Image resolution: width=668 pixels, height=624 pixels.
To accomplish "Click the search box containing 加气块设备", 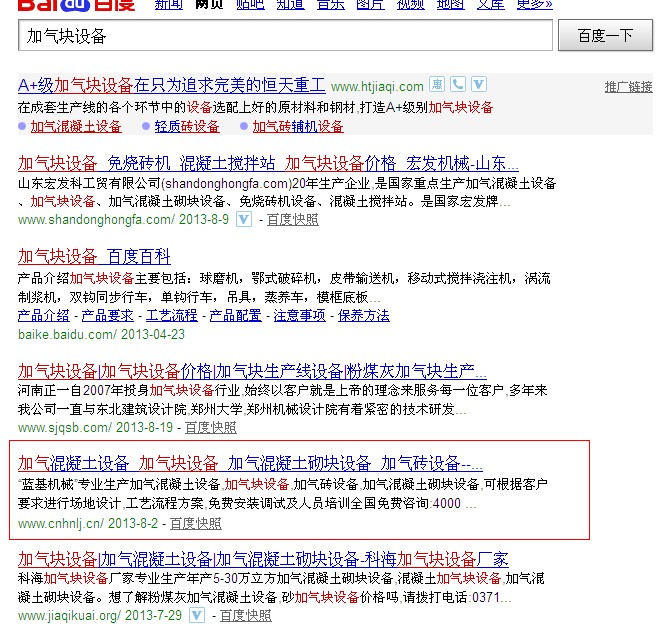I will pyautogui.click(x=285, y=35).
